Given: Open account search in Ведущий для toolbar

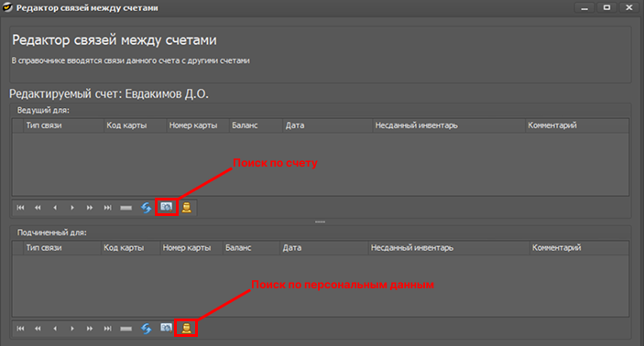Looking at the screenshot, I should [167, 207].
